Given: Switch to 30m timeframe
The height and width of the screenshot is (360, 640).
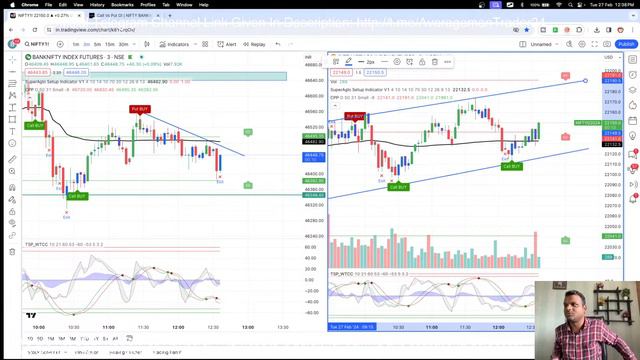Looking at the screenshot, I should pos(123,44).
